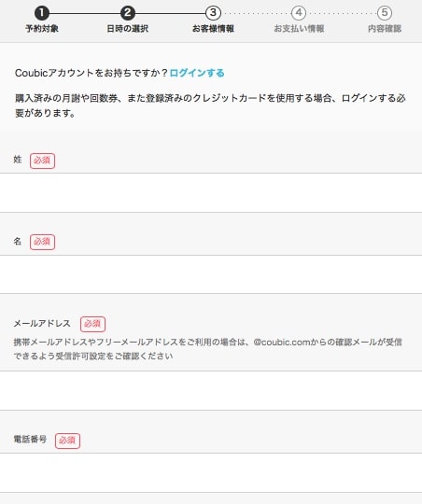Click step 1 circle icon 予約対象
Screen dimensions: 422x504
pos(42,13)
